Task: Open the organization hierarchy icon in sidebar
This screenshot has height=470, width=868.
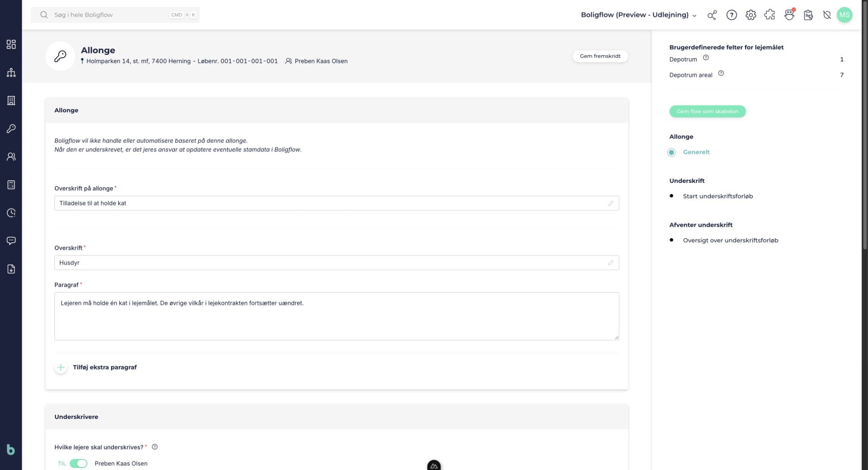Action: tap(11, 72)
